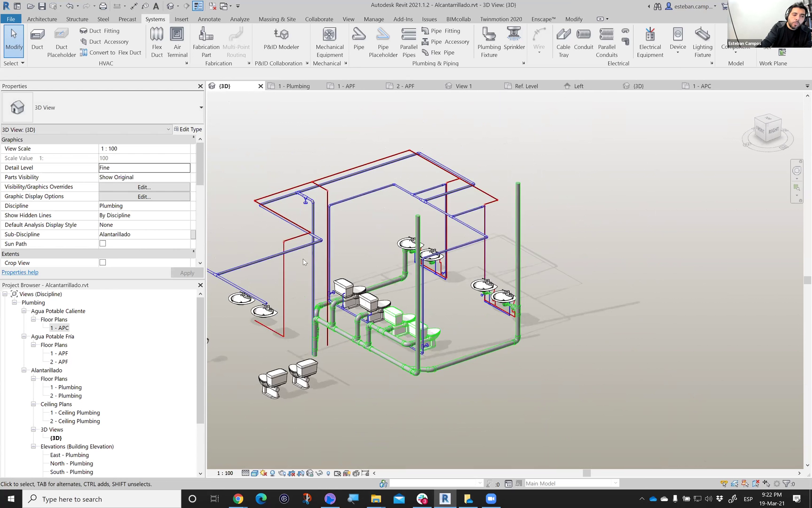The height and width of the screenshot is (508, 812).
Task: Collapse the Alantarillado tree node
Action: click(x=24, y=370)
